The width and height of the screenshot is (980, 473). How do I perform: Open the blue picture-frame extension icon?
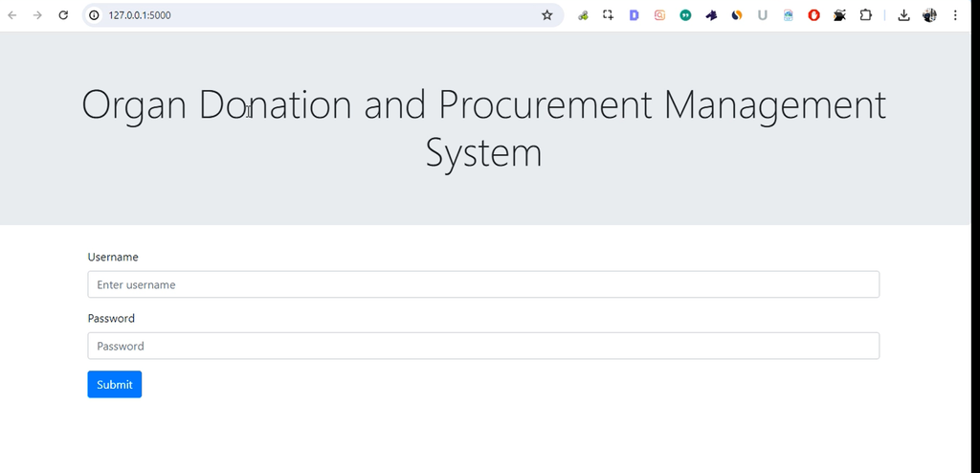(789, 15)
